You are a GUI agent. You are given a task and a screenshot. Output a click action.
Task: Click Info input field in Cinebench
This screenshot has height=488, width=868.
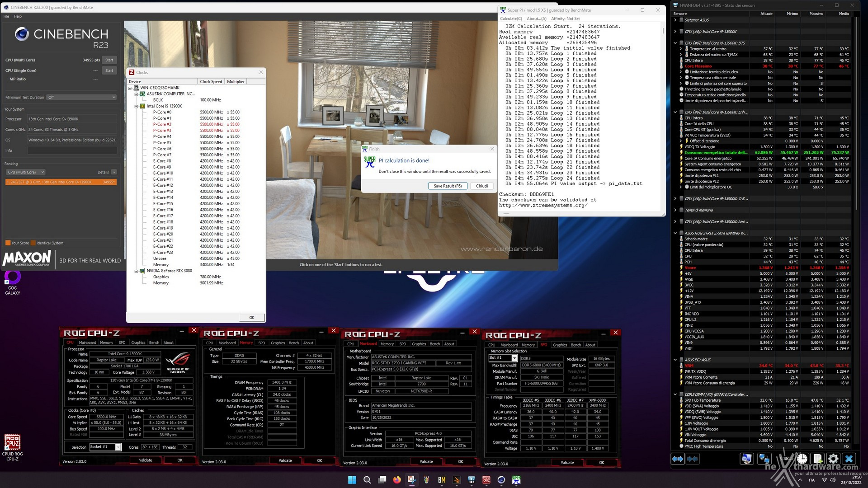[x=72, y=150]
